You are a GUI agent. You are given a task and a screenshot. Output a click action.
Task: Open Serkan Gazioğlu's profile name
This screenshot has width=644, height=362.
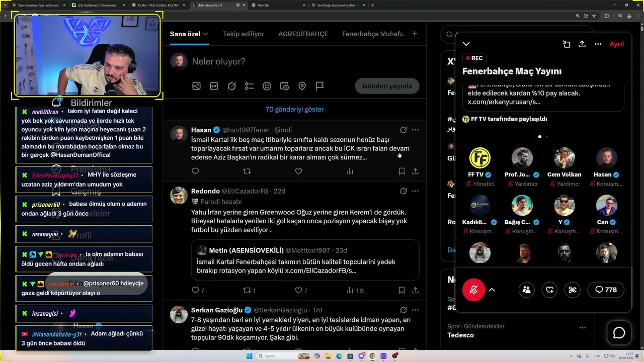tap(217, 310)
